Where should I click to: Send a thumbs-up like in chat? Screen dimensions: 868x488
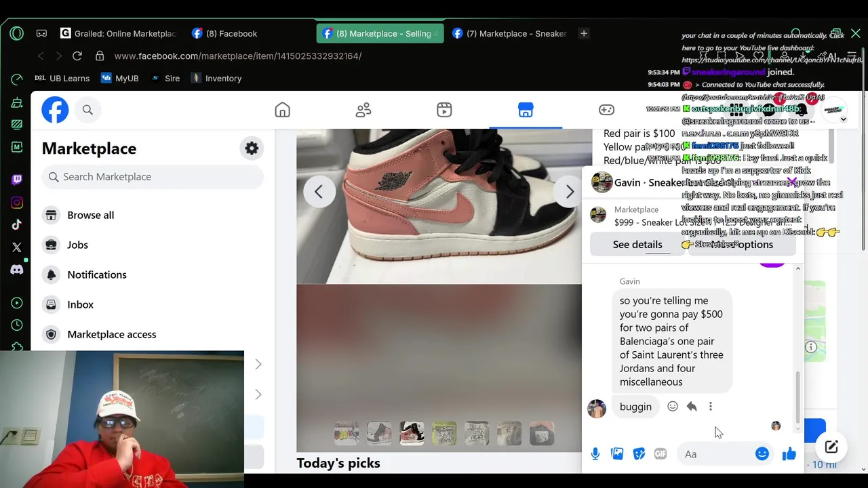789,454
